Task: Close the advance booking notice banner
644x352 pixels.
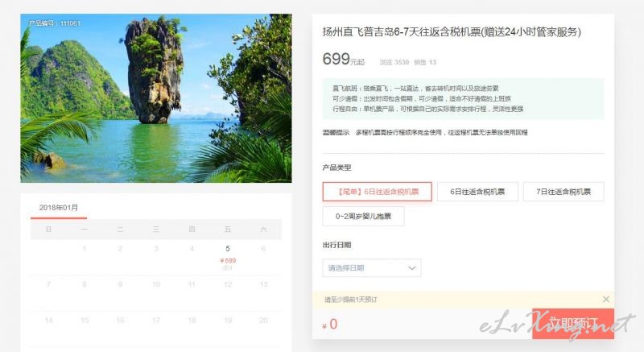Action: [x=606, y=300]
